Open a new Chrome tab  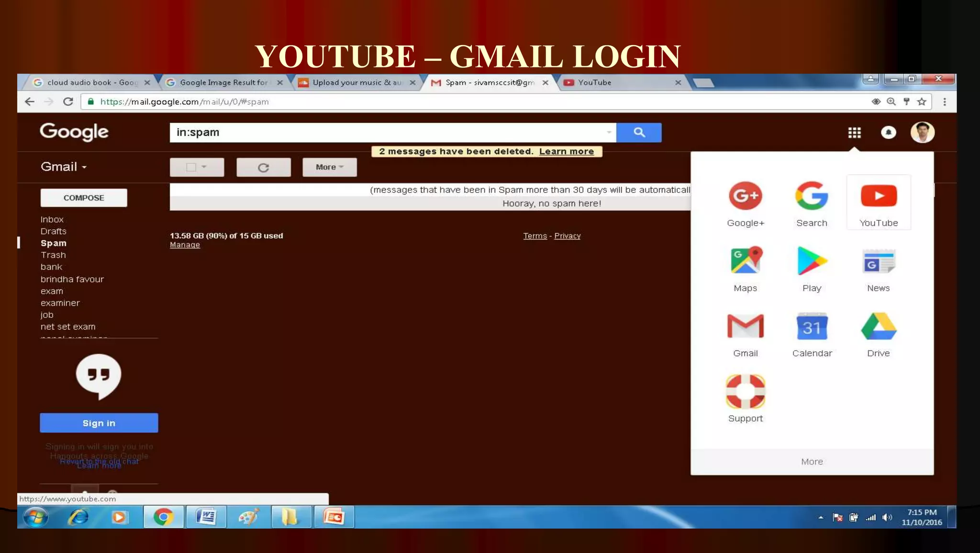click(703, 83)
